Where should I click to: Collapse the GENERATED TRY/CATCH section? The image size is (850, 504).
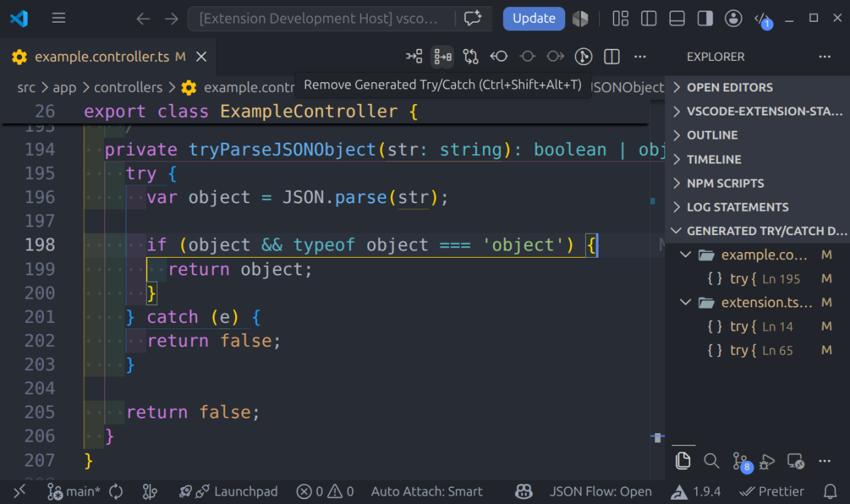pyautogui.click(x=757, y=231)
